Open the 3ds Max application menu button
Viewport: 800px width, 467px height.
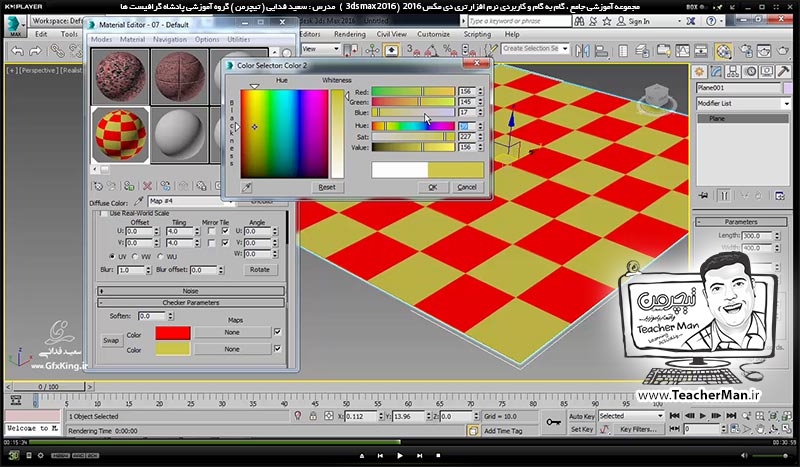pyautogui.click(x=15, y=26)
